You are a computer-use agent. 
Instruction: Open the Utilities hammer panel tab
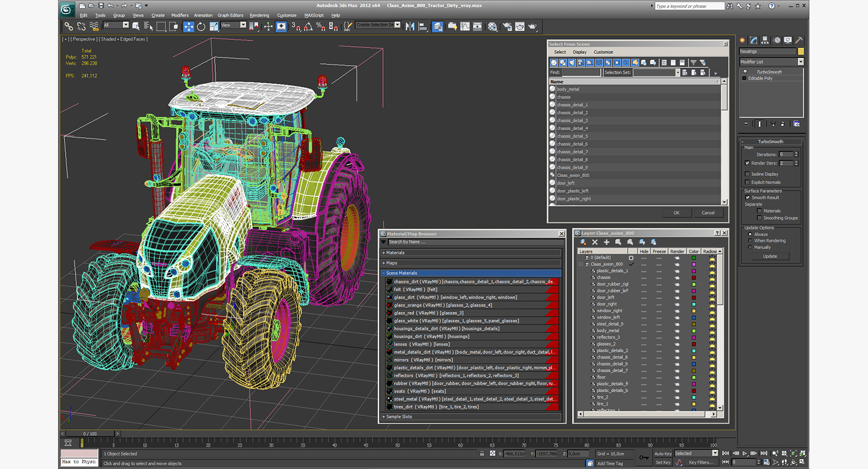pos(798,40)
